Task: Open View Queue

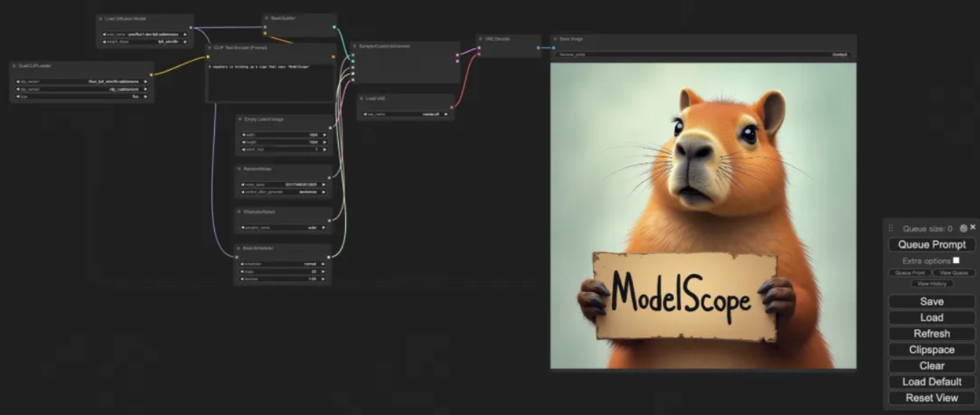Action: (x=954, y=273)
